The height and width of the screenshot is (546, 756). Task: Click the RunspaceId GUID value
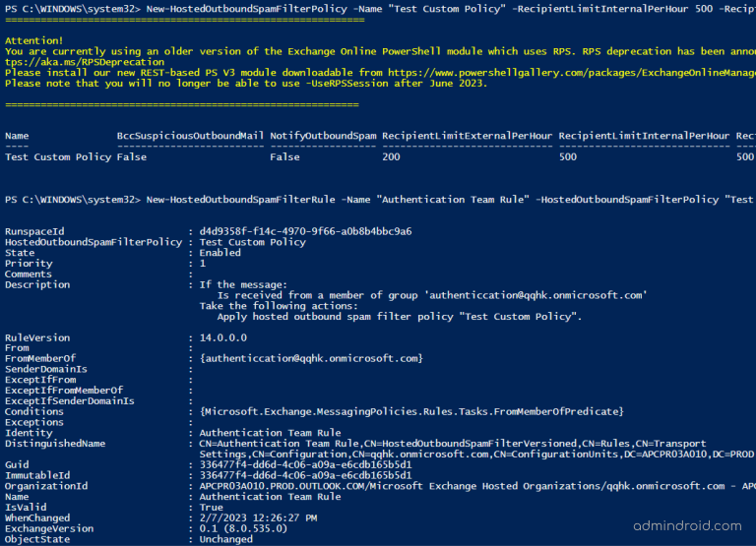click(306, 231)
